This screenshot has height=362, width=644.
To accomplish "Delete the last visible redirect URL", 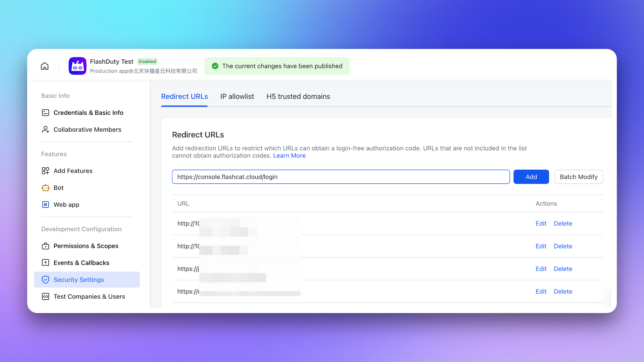I will click(x=562, y=292).
